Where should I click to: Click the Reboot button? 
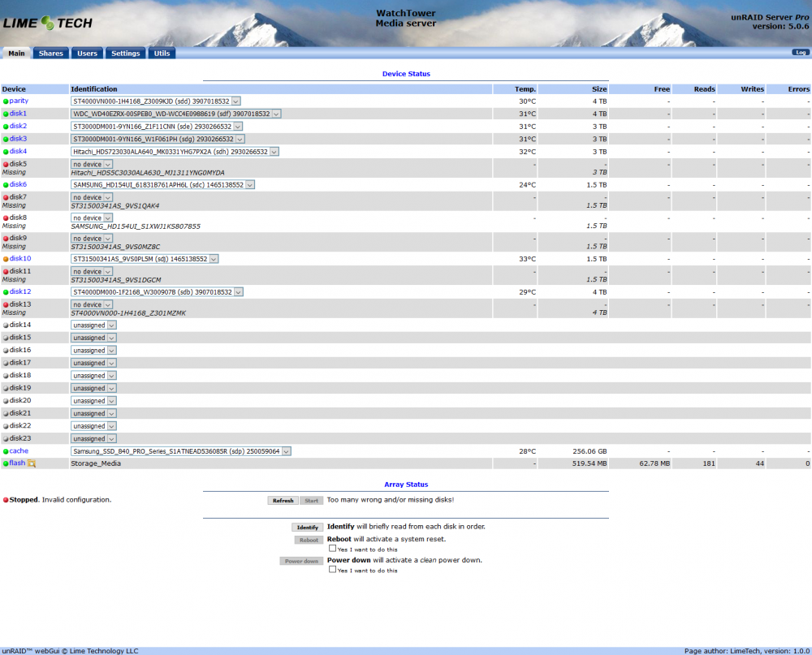309,540
